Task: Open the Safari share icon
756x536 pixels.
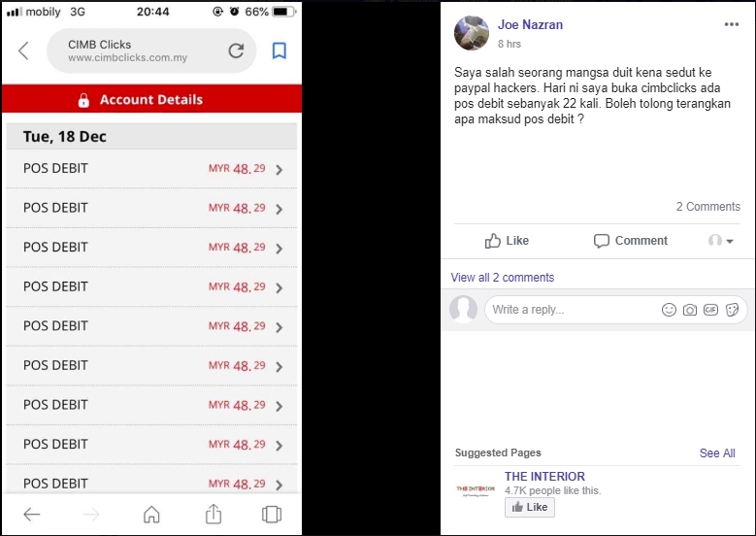Action: click(x=212, y=515)
